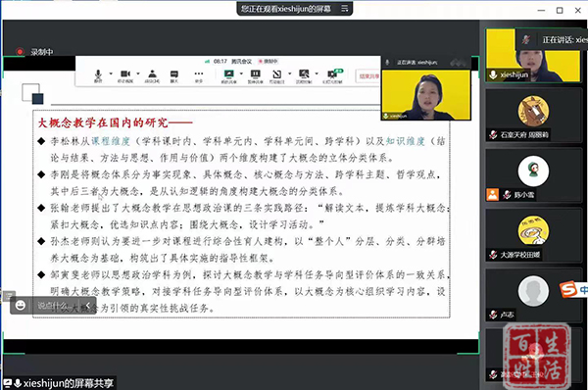Open the participants list icon

tap(152, 75)
